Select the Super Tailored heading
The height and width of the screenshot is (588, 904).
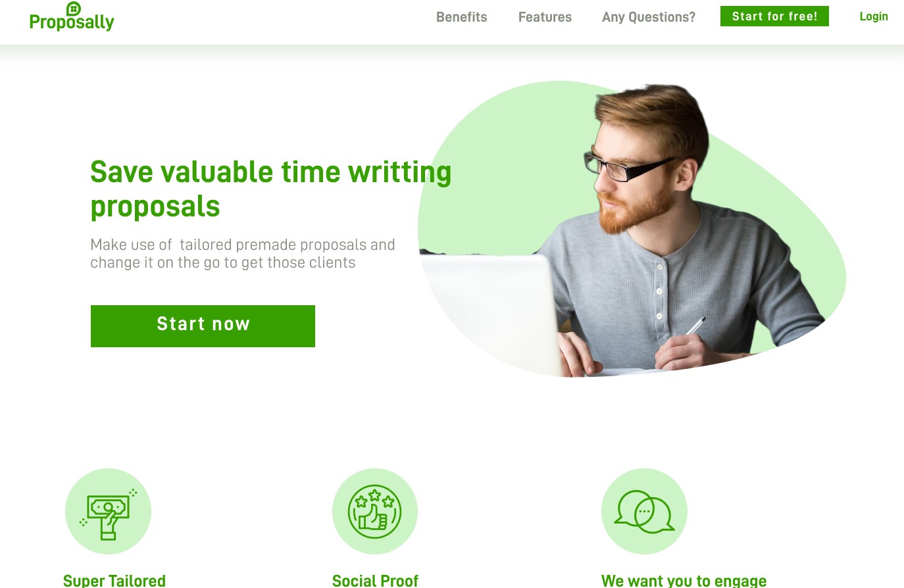tap(114, 580)
